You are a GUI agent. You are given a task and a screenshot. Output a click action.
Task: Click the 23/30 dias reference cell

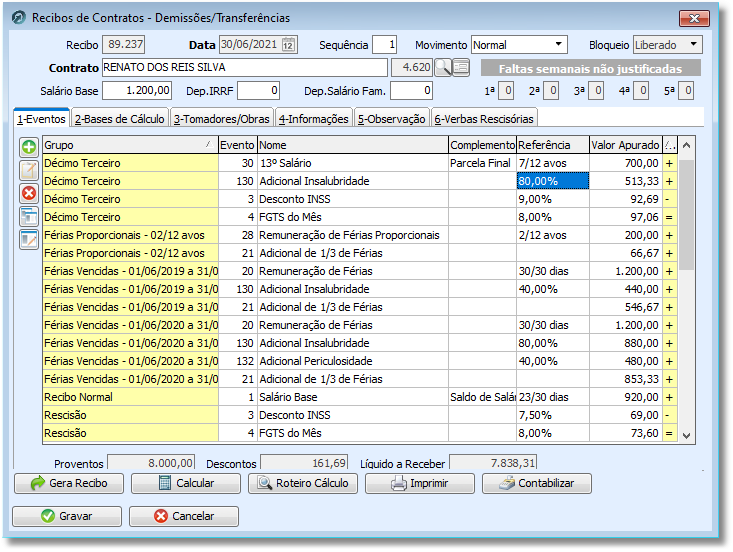(x=553, y=397)
